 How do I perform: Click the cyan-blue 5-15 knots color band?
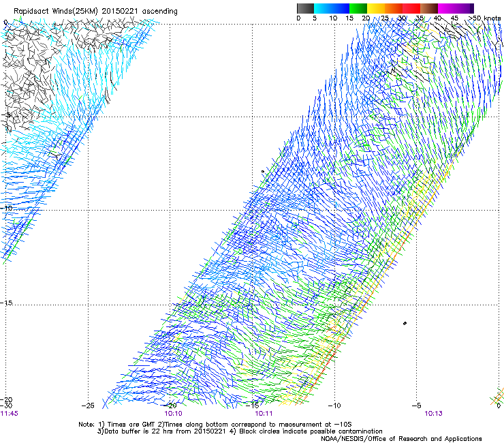point(332,8)
